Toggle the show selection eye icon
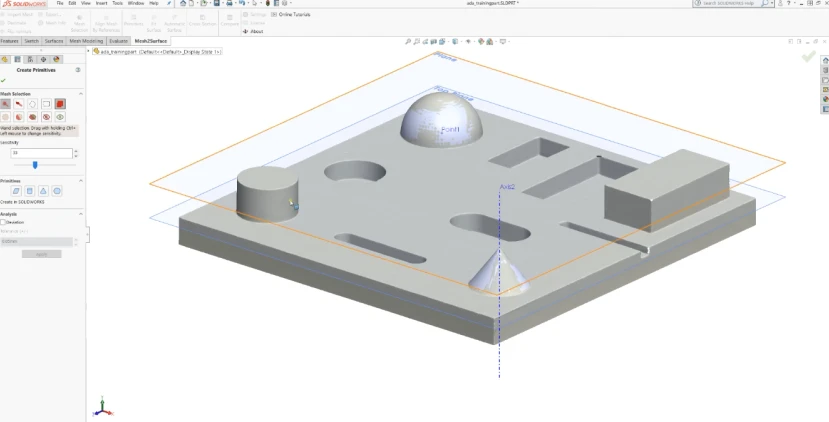Screen dimensions: 829x422 click(x=60, y=117)
